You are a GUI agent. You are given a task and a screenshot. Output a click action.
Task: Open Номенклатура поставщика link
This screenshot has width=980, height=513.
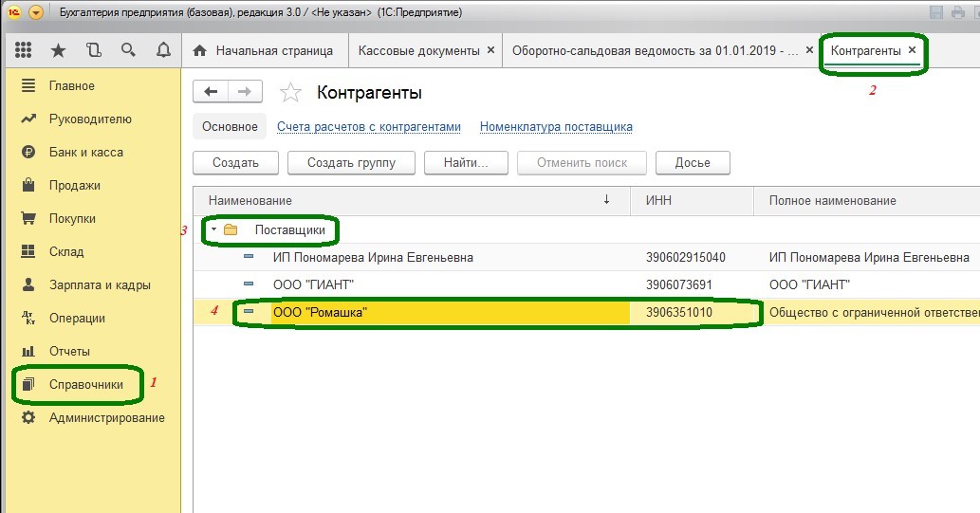(x=556, y=127)
